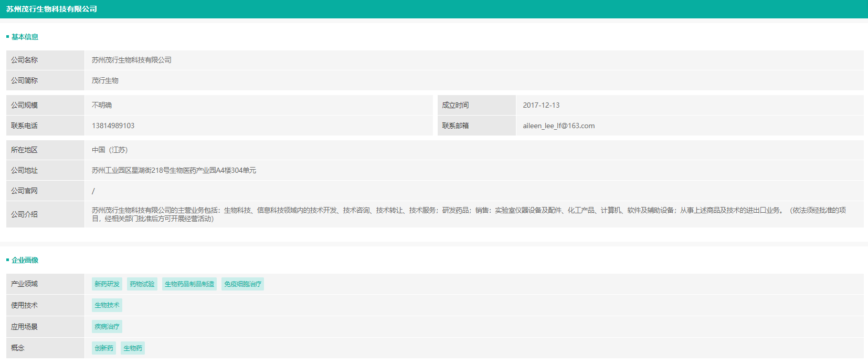Click the 概念 label cell
The height and width of the screenshot is (363, 868).
[x=45, y=348]
